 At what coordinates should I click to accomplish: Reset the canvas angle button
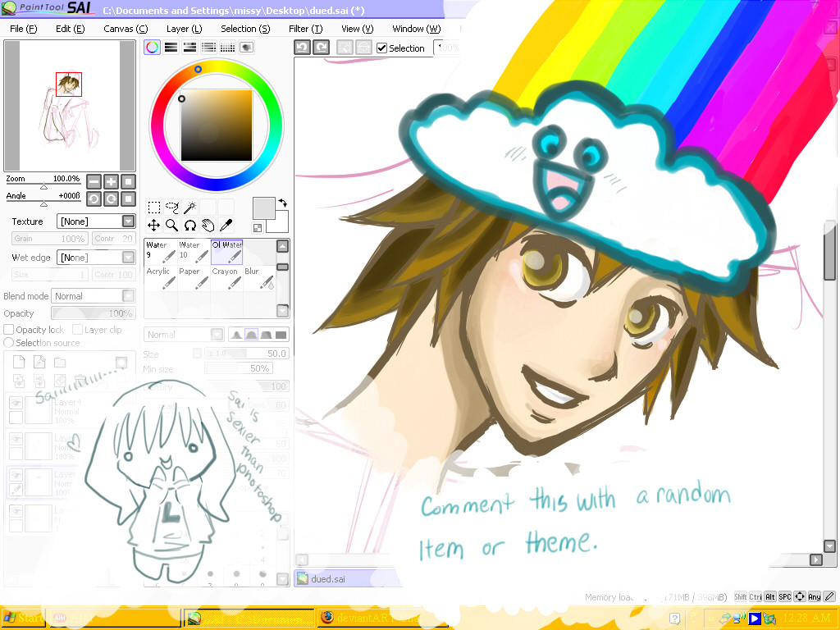pos(128,199)
